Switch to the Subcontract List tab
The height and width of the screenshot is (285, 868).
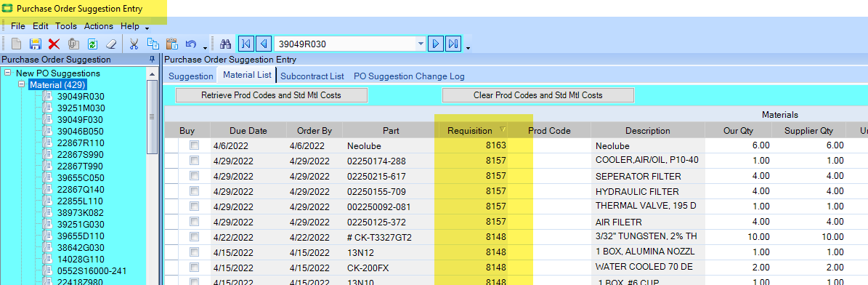coord(312,76)
